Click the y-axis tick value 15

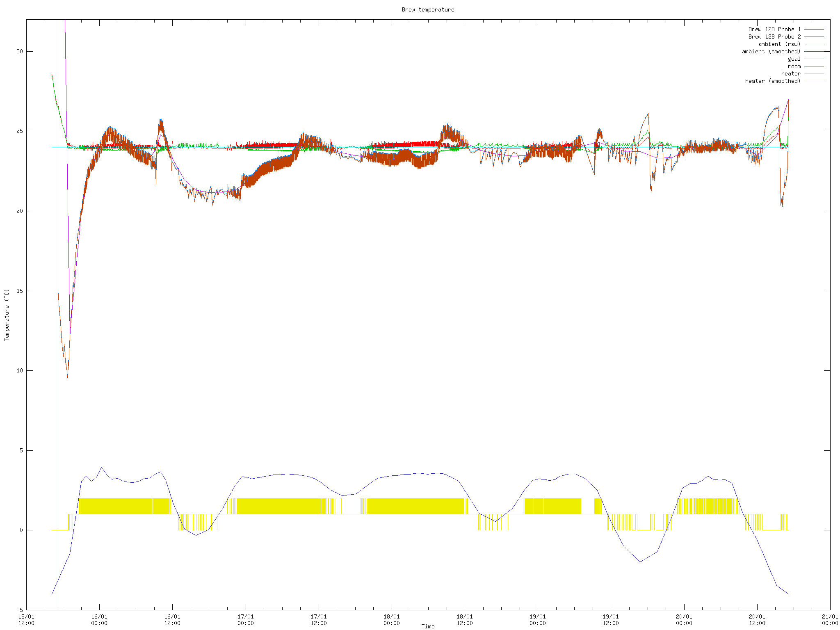pos(20,291)
